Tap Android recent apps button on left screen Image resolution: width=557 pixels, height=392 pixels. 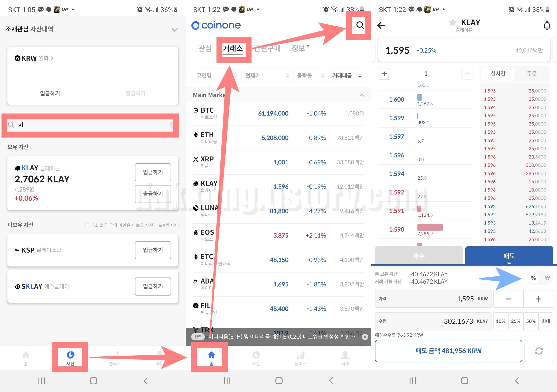42,381
